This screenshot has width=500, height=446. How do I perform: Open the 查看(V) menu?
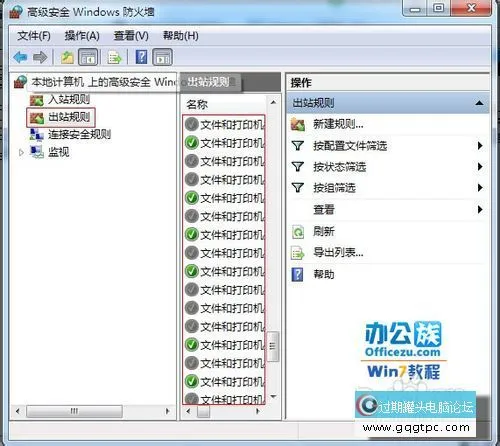coord(131,36)
